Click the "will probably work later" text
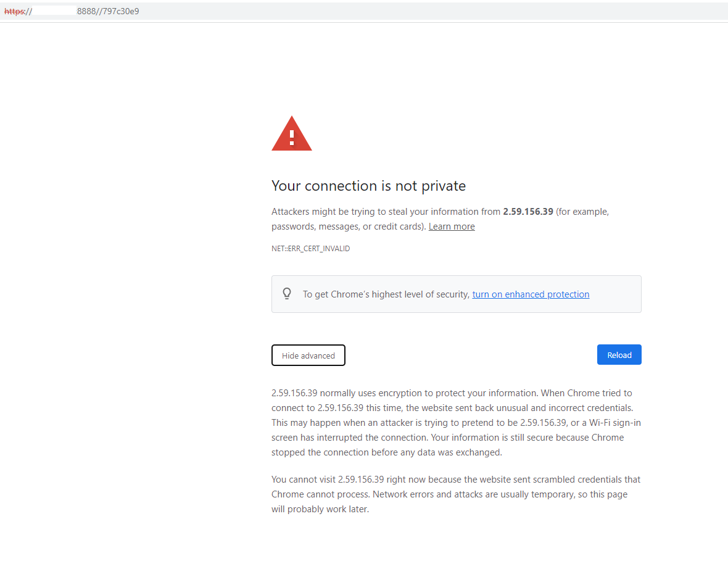Viewport: 728px width, 582px height. click(x=320, y=509)
